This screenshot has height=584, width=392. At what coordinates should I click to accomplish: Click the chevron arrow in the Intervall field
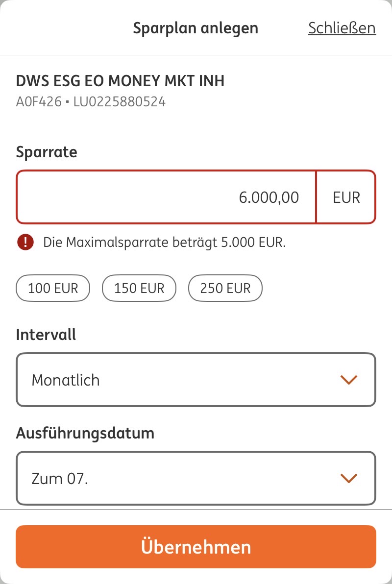348,380
